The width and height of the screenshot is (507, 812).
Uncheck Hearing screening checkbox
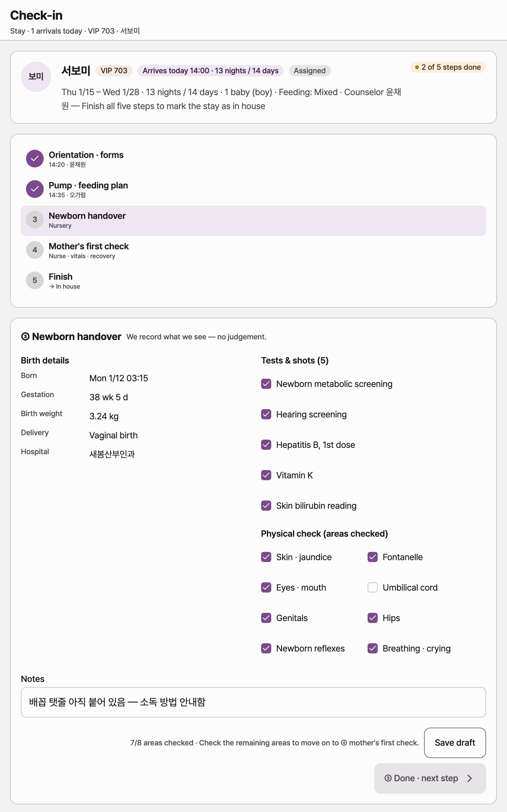pyautogui.click(x=266, y=414)
